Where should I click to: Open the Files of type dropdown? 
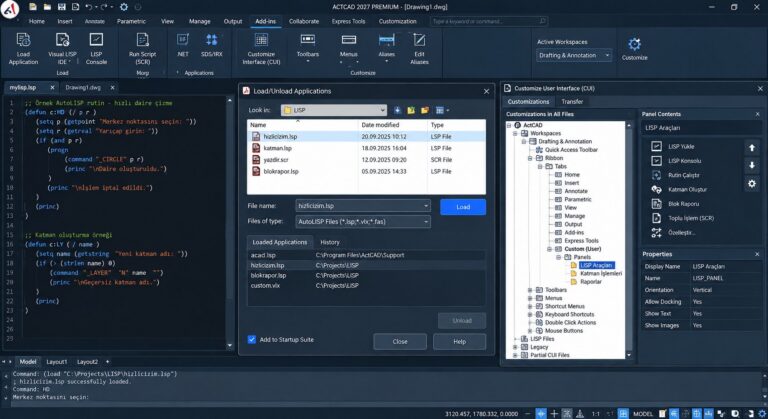[363, 222]
